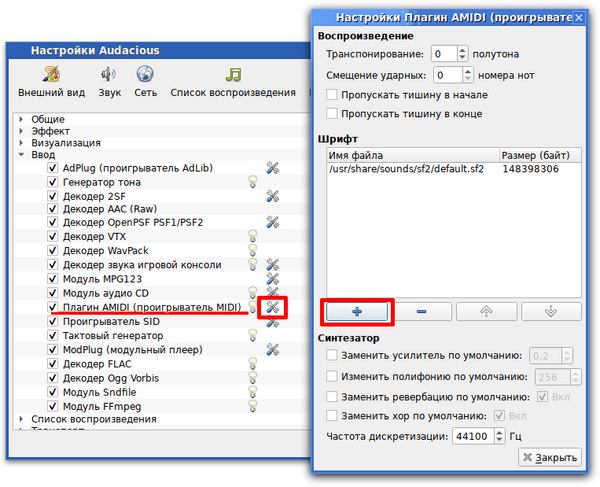Viewport: 600px width, 487px height.
Task: Enable Заменить усилитель по умолчанию
Action: pos(332,355)
